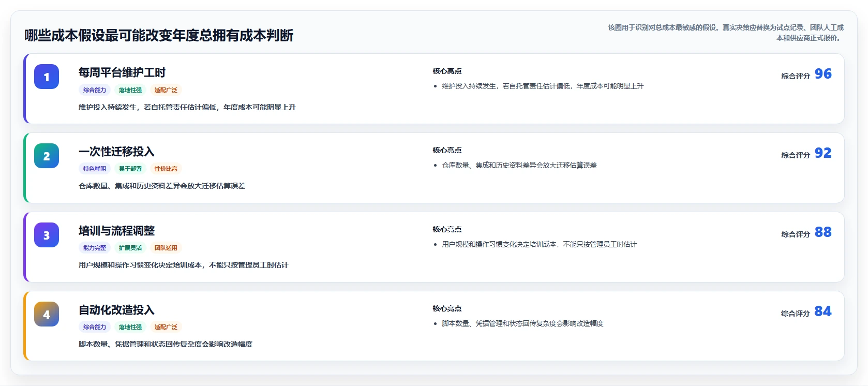The width and height of the screenshot is (868, 386).
Task: Click the 性价比高 tag
Action: click(x=166, y=169)
